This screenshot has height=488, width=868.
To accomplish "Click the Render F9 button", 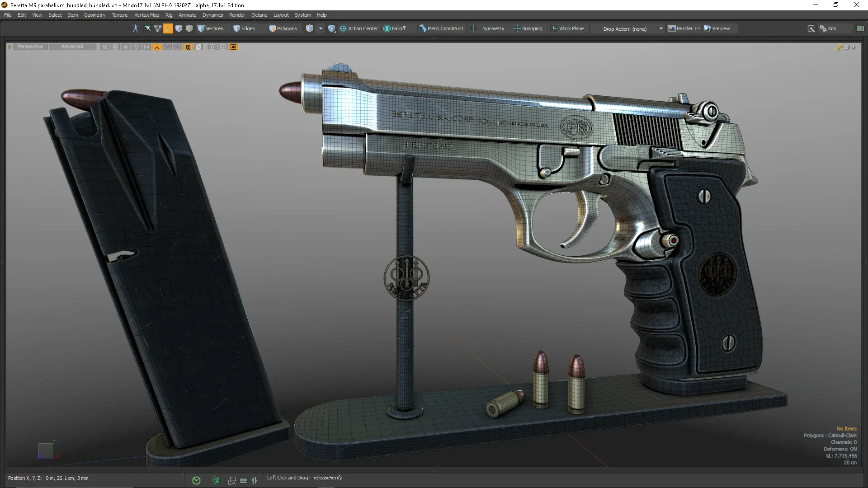I will [x=684, y=28].
